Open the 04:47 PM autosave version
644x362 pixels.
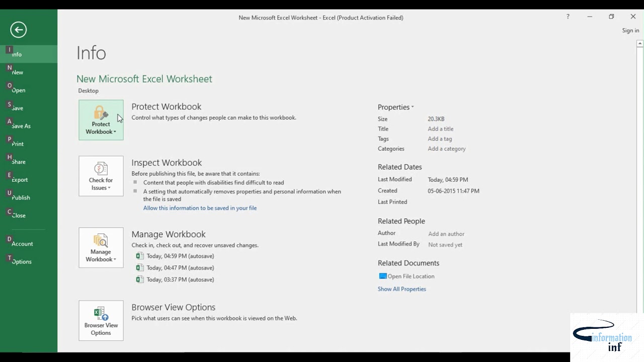[x=180, y=268]
